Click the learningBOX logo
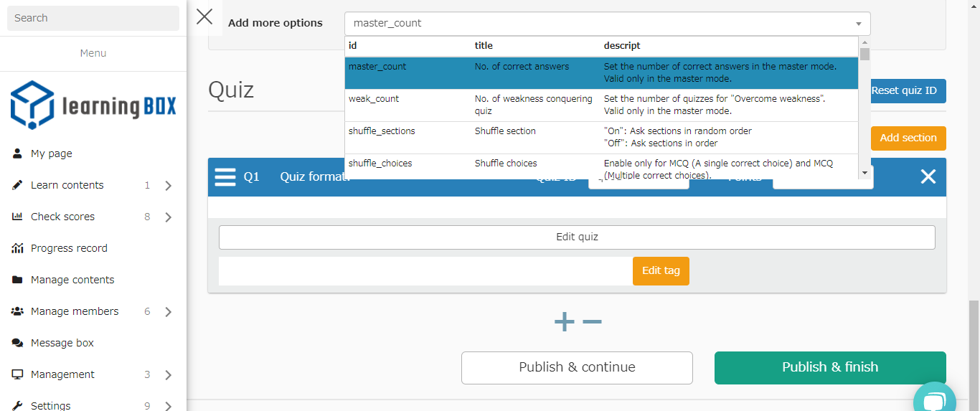 [93, 105]
